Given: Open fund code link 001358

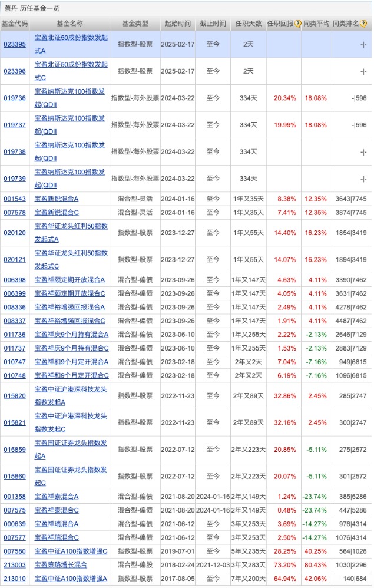Looking at the screenshot, I should (x=15, y=497).
